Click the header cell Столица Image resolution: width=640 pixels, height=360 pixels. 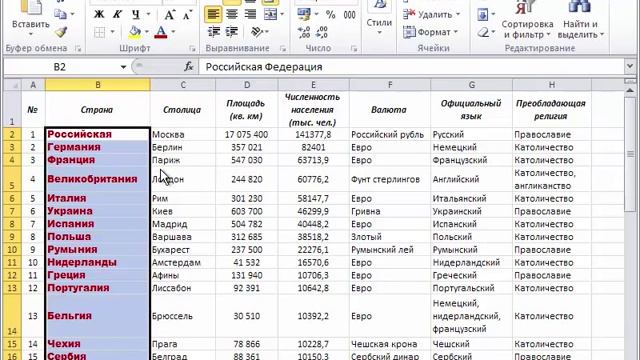click(182, 109)
